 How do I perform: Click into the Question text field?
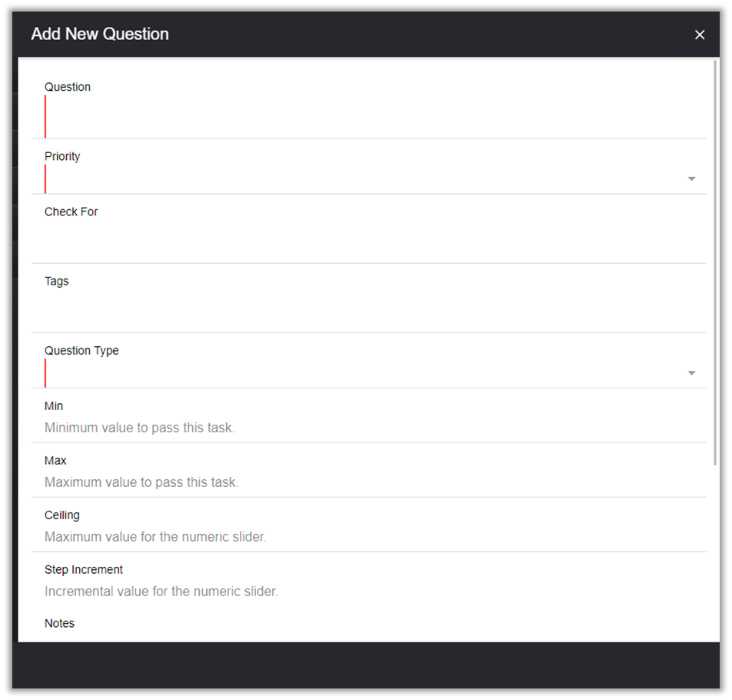coord(369,117)
